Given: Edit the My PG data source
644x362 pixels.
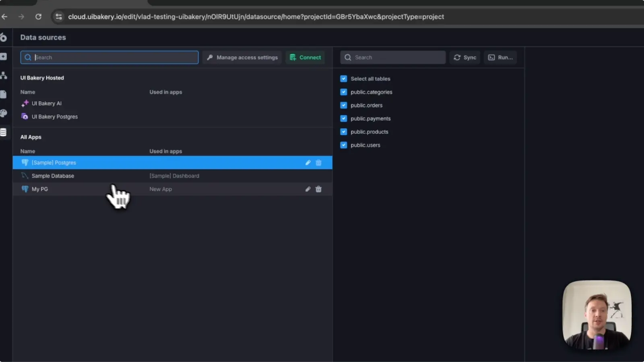Looking at the screenshot, I should (308, 189).
